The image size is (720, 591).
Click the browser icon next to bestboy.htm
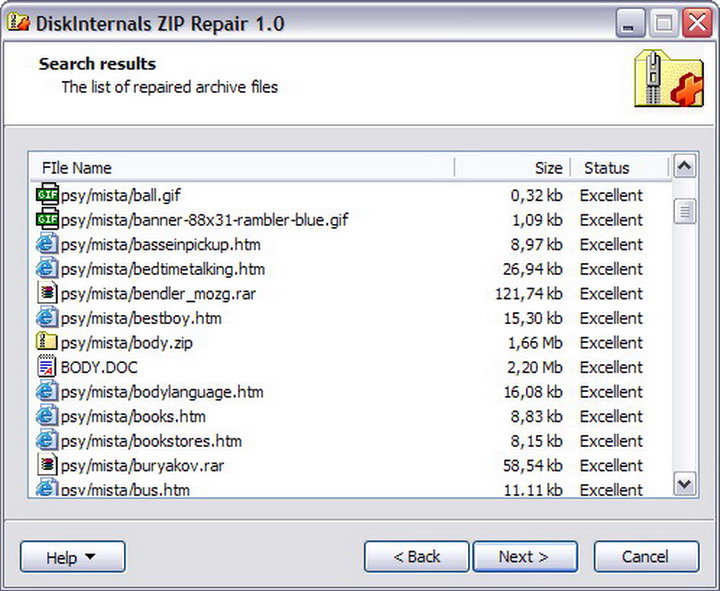point(47,318)
